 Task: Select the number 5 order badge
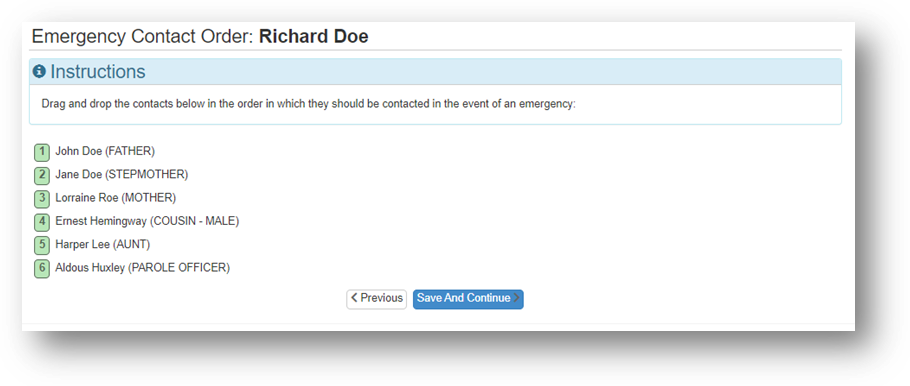(x=42, y=246)
